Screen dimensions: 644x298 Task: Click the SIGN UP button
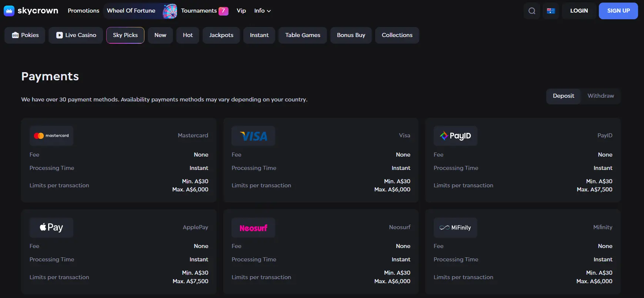tap(618, 11)
